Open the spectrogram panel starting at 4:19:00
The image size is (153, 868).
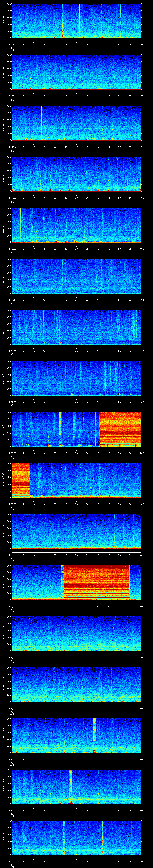coord(76,276)
